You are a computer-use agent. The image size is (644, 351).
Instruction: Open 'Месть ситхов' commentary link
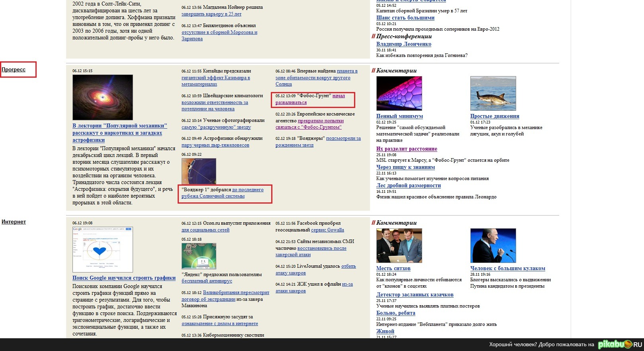tap(393, 269)
